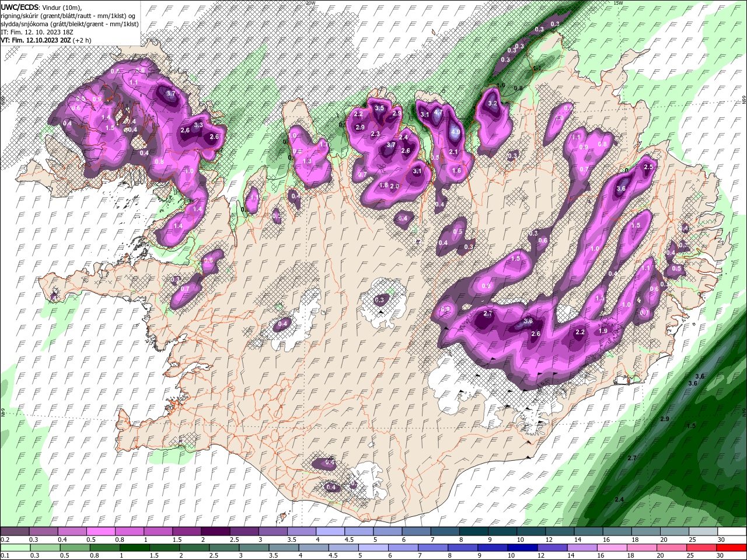This screenshot has width=747, height=560.
Task: Click the top legend swatch between 0.2 and 0.3
Action: [x=15, y=531]
